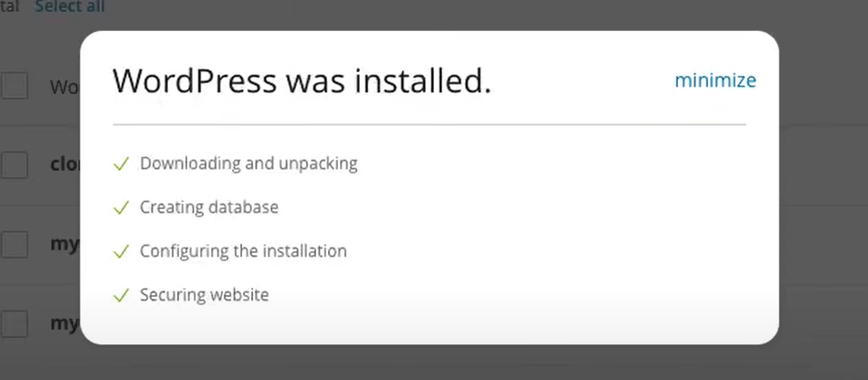Select the 'Creating database' step label
This screenshot has height=380, width=868.
[208, 208]
